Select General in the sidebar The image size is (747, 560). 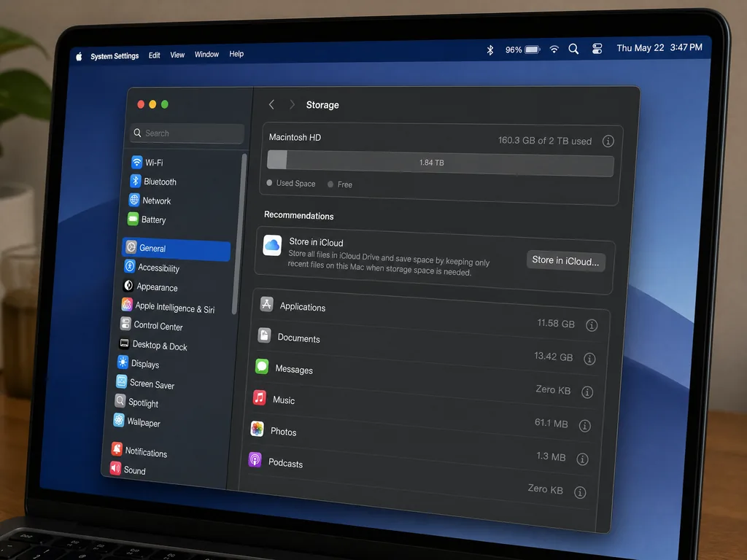coord(177,249)
